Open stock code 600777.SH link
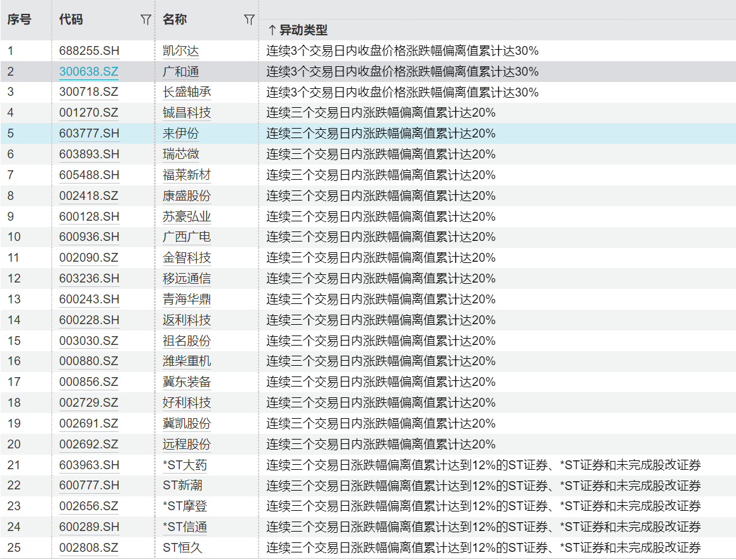Image resolution: width=736 pixels, height=560 pixels. pos(89,486)
